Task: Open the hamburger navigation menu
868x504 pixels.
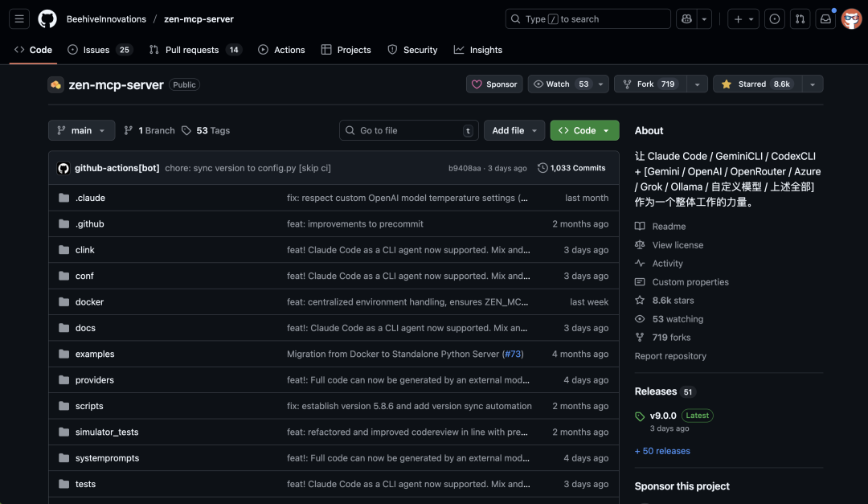Action: click(x=19, y=18)
